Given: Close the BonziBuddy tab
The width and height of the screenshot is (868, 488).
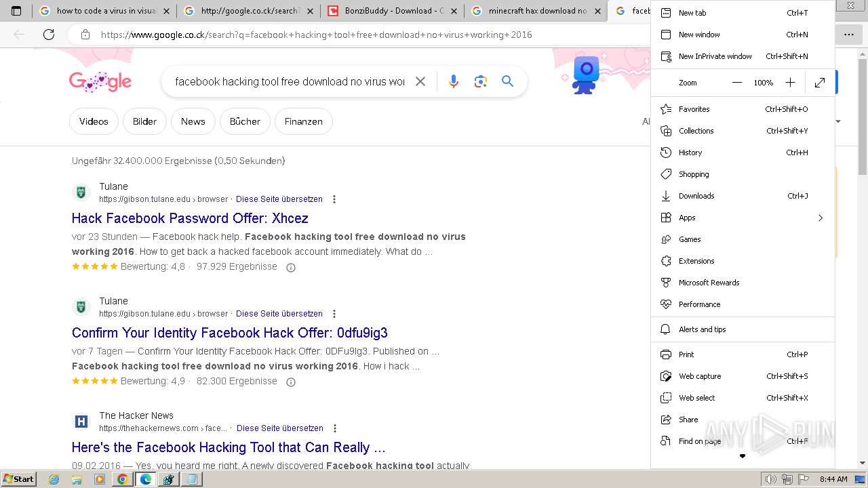Looking at the screenshot, I should [453, 11].
